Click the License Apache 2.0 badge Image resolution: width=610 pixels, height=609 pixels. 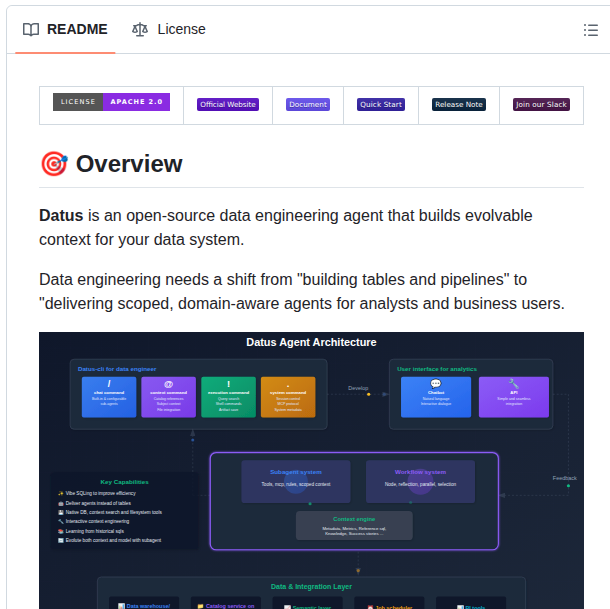point(111,102)
